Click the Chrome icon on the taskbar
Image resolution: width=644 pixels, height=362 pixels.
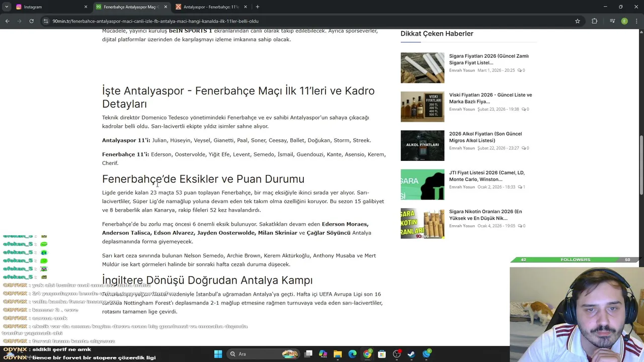click(x=367, y=354)
